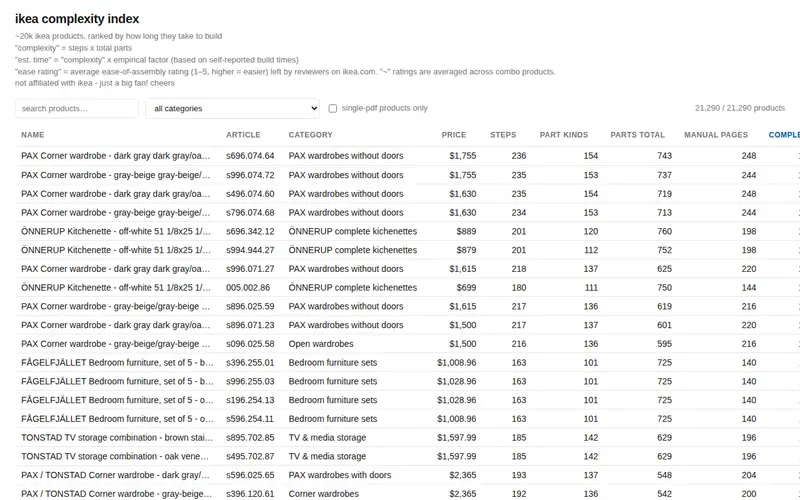Sort table by ARTICLE column
800x500 pixels.
243,135
